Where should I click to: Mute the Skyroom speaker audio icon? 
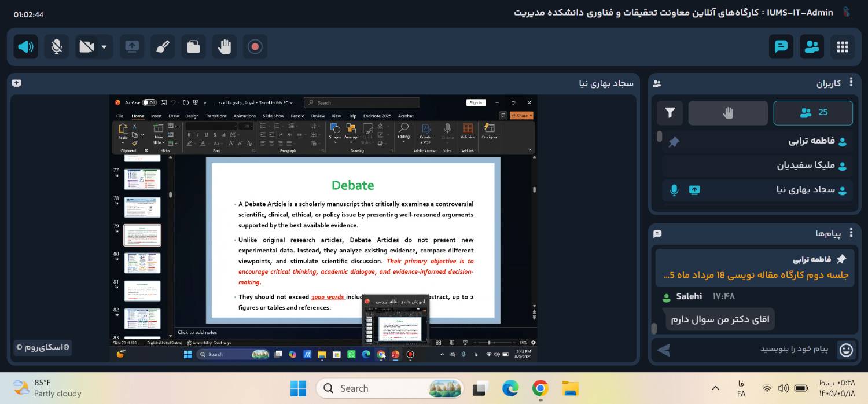coord(25,47)
